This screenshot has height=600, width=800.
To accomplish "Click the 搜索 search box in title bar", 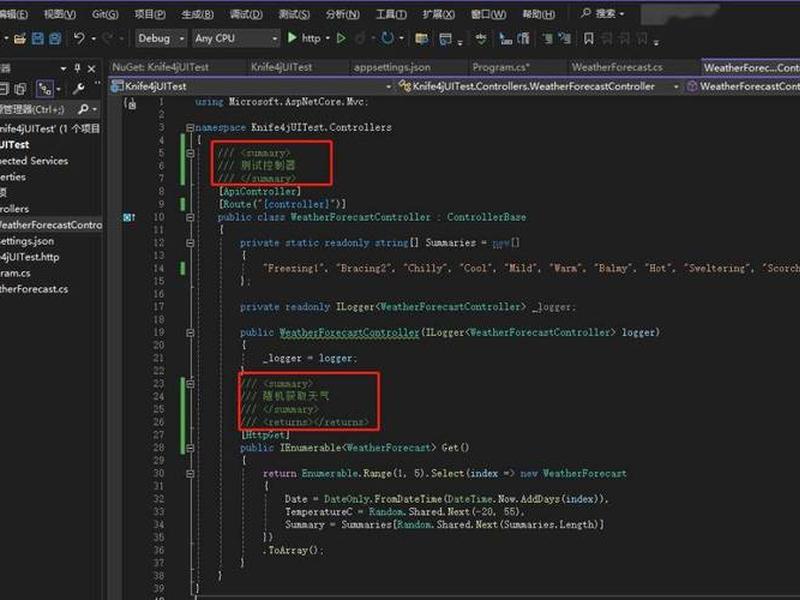I will click(603, 13).
